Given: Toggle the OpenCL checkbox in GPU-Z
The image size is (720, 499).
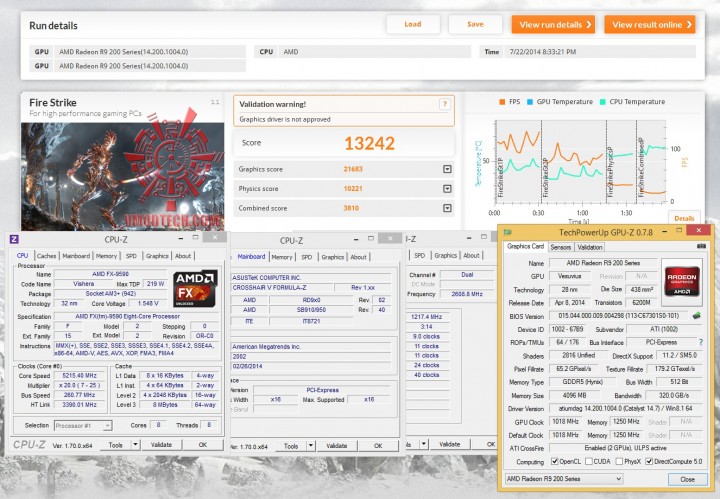Looking at the screenshot, I should [x=555, y=461].
